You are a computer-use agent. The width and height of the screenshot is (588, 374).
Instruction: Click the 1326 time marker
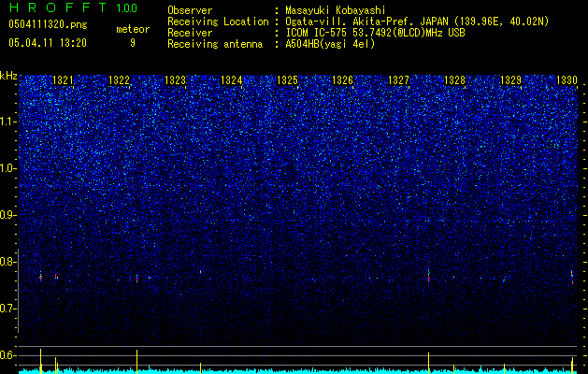343,80
